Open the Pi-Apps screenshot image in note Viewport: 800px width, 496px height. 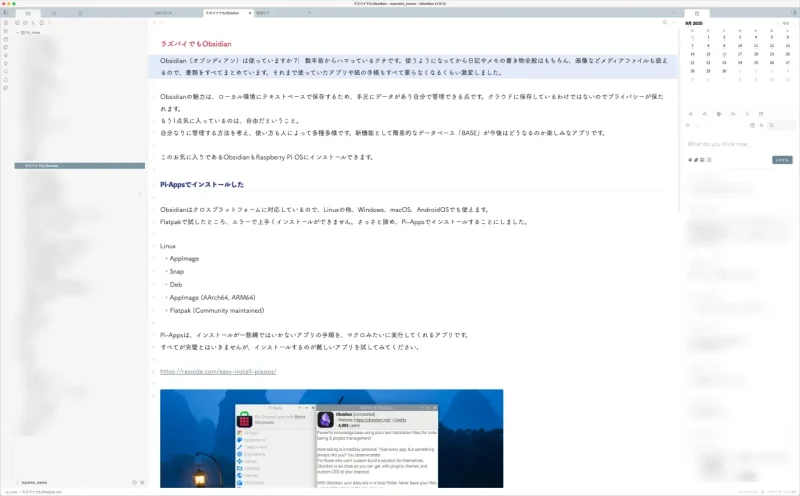pyautogui.click(x=332, y=438)
